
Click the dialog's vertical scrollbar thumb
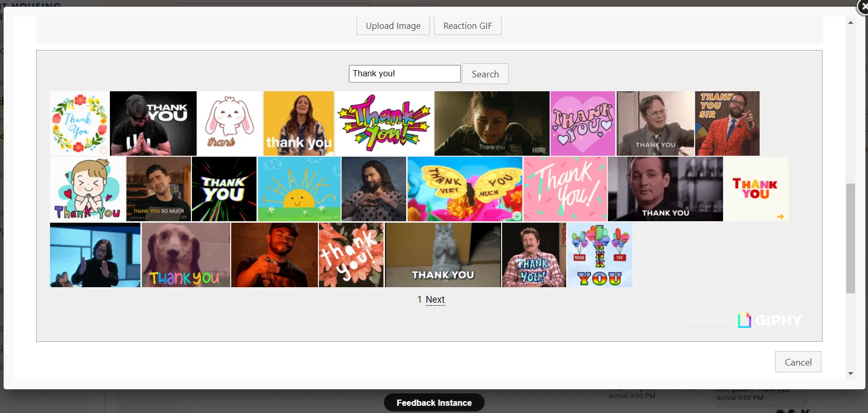(x=850, y=238)
